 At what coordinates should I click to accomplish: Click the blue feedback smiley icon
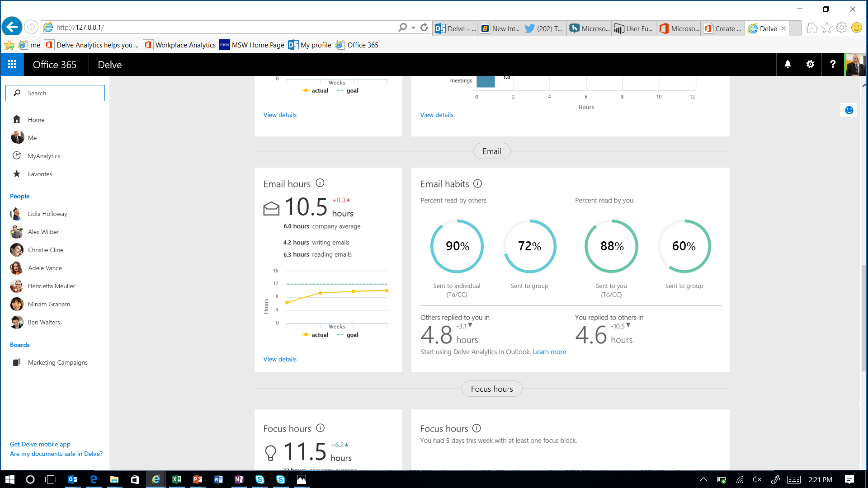click(x=849, y=110)
